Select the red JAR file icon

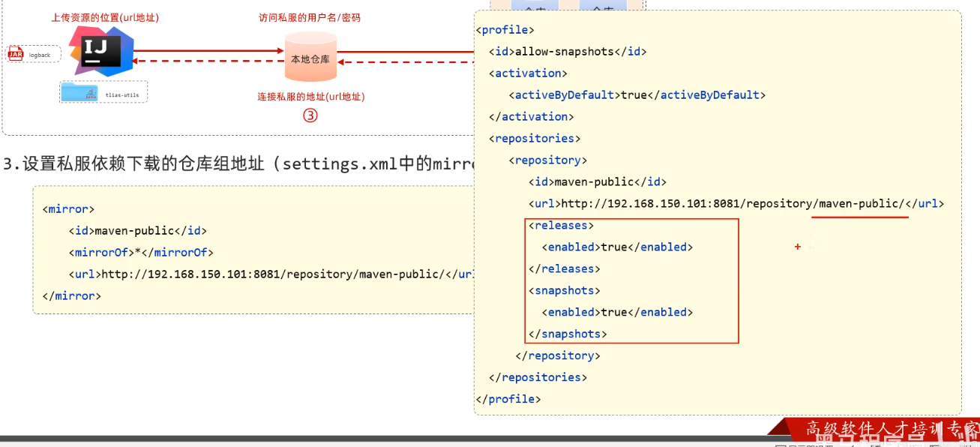pyautogui.click(x=16, y=54)
